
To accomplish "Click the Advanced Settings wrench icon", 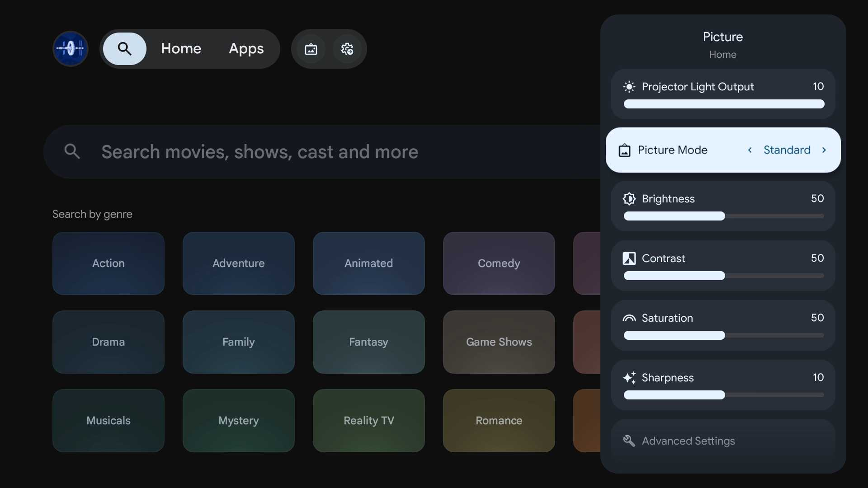I will tap(629, 441).
